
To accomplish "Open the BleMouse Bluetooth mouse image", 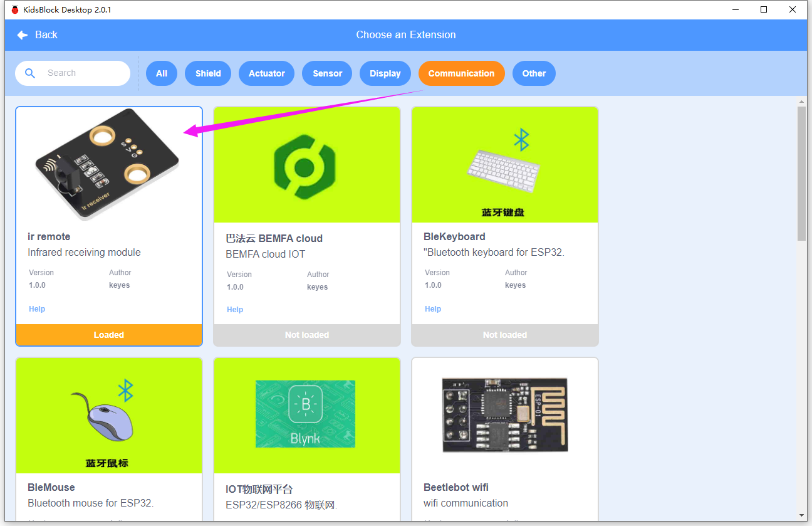I will (x=109, y=416).
